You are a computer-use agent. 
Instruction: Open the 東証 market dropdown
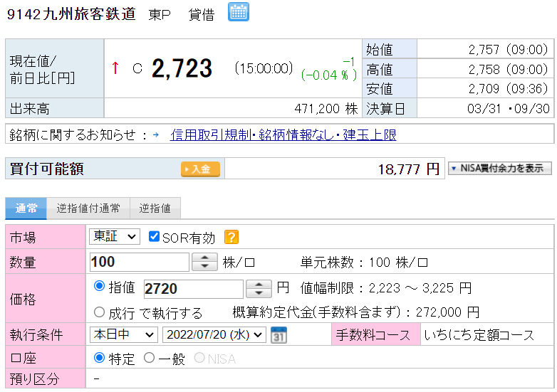114,237
